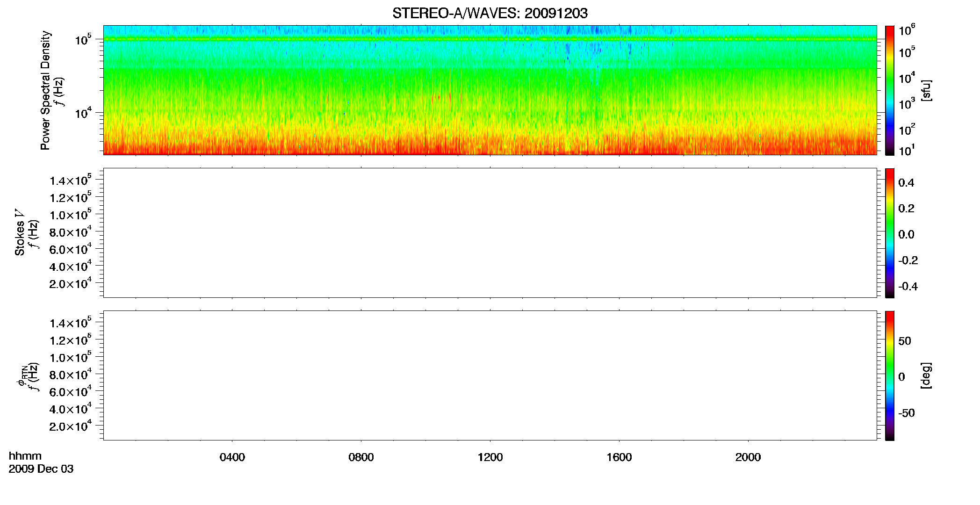Click the hhmm axis unit label

pos(25,456)
